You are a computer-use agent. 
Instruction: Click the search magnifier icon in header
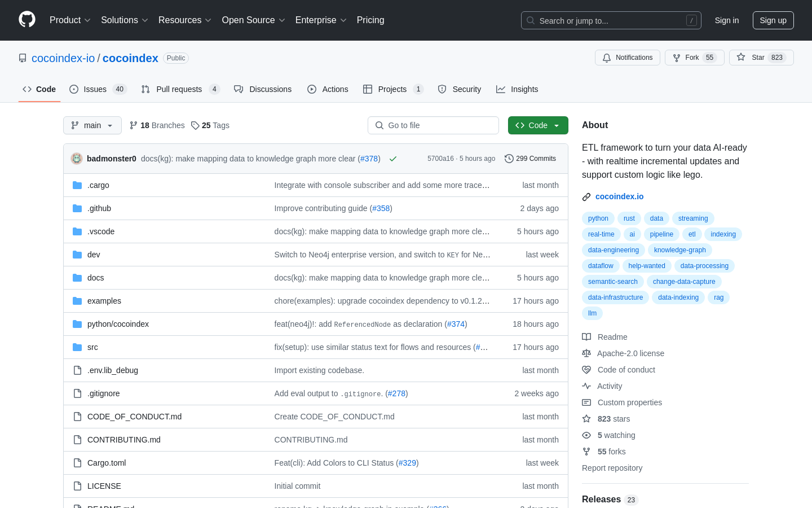(x=531, y=20)
